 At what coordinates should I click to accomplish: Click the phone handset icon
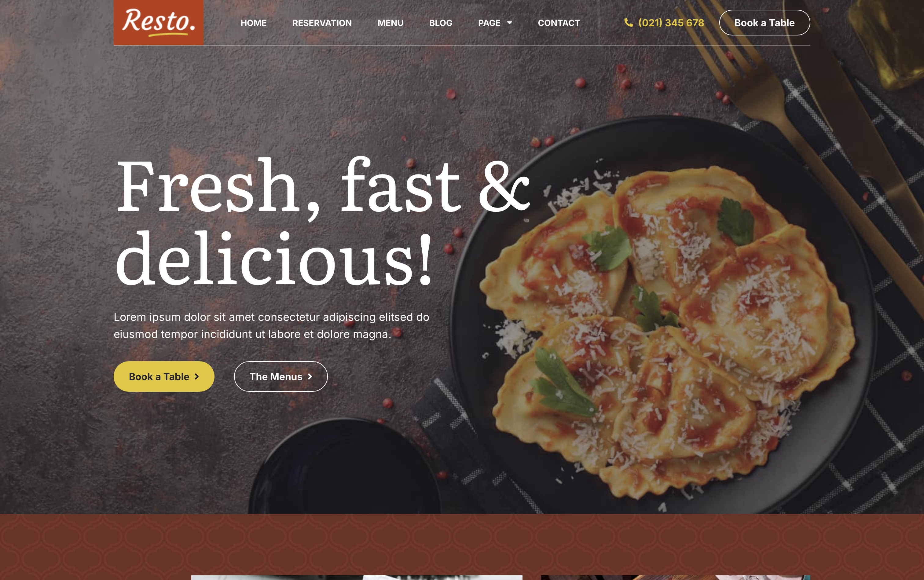(628, 23)
